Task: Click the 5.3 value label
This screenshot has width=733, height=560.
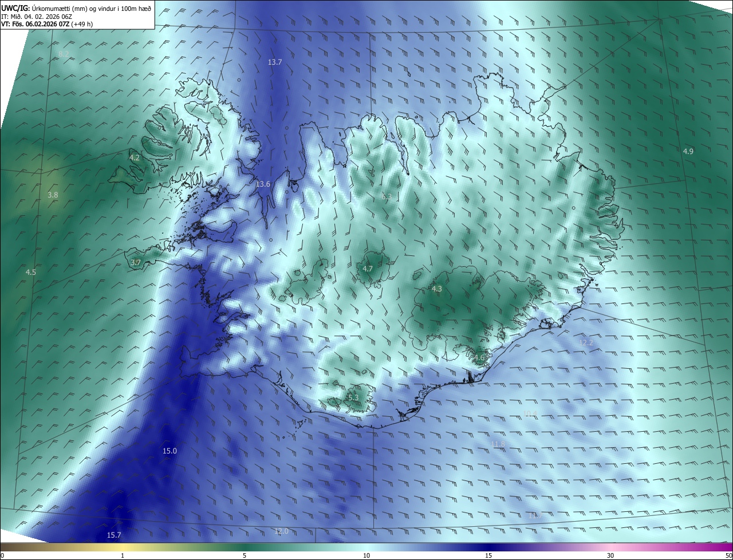Action: [353, 398]
